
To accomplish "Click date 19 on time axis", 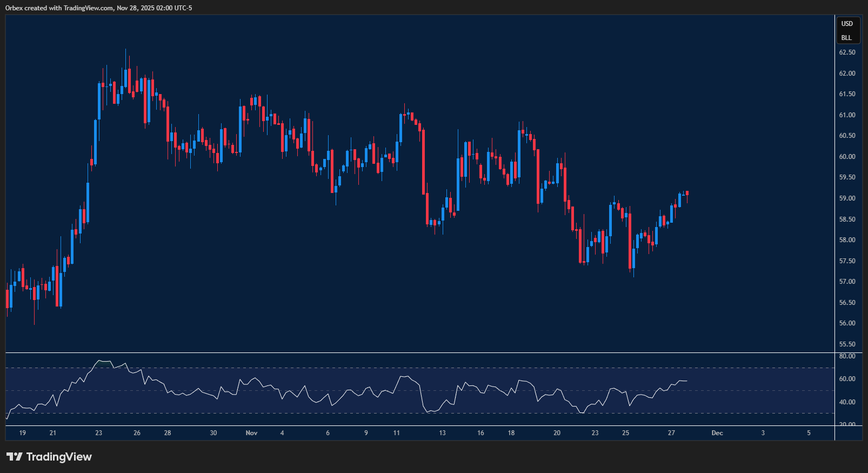I will click(22, 433).
